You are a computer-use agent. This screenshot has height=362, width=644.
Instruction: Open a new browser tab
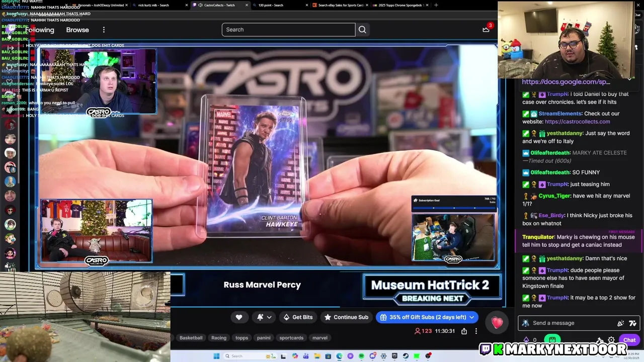point(436,5)
